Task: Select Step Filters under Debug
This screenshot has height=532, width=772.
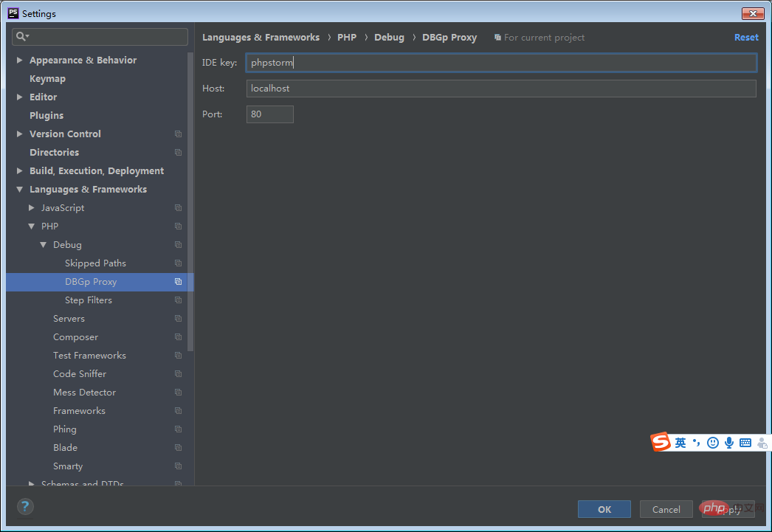Action: 89,300
